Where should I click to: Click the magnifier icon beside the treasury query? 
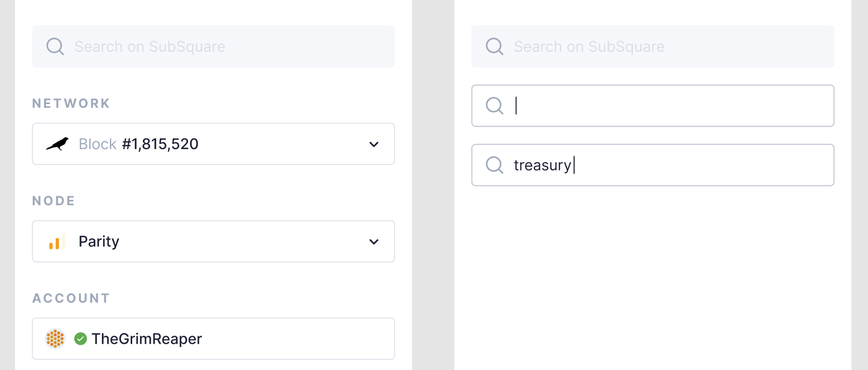(494, 165)
